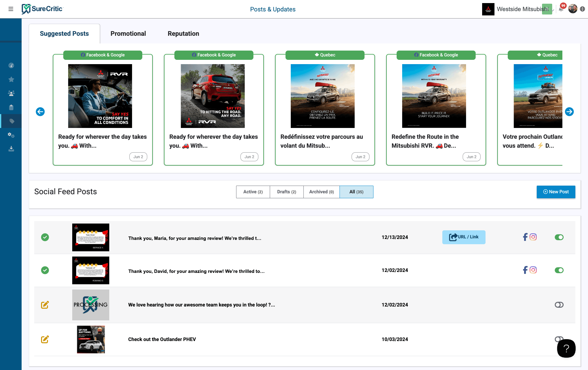
Task: Open the star reviews sidebar icon
Action: (x=11, y=79)
